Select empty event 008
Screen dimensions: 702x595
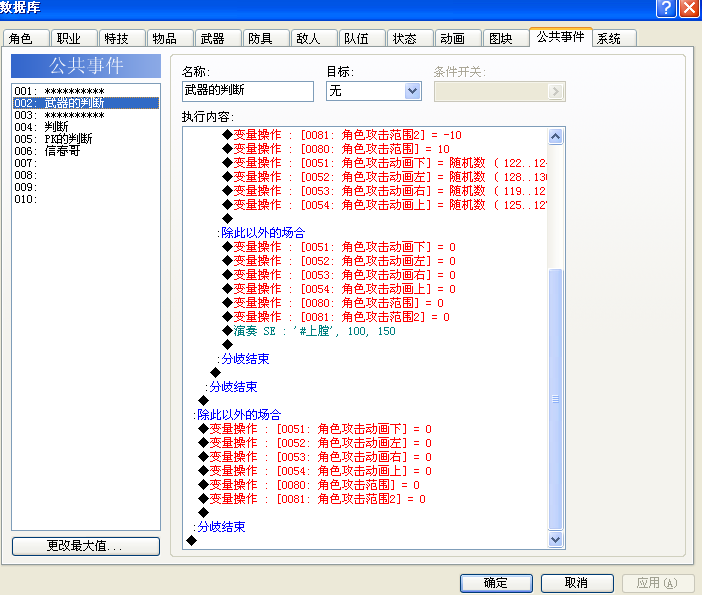86,176
